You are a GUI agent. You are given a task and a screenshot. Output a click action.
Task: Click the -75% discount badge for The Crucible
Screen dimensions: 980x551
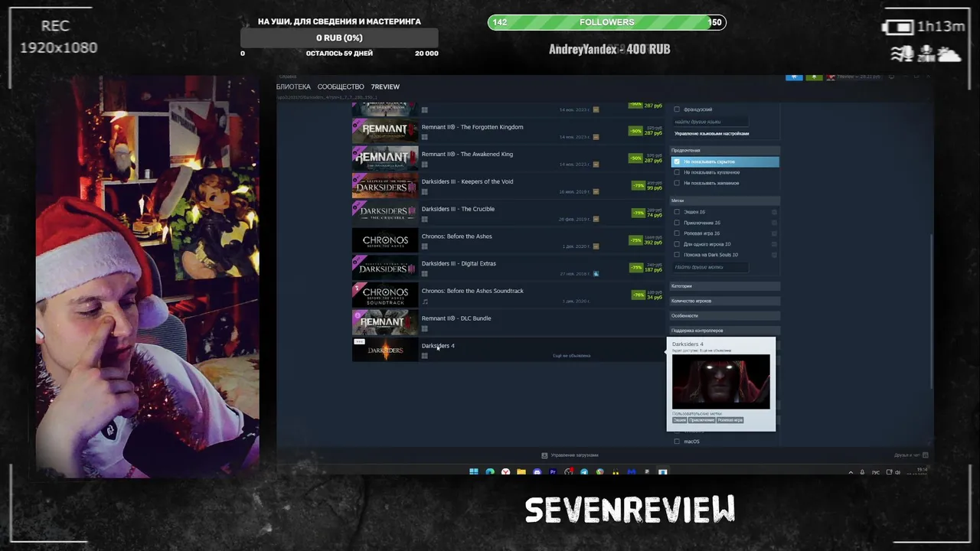point(638,213)
